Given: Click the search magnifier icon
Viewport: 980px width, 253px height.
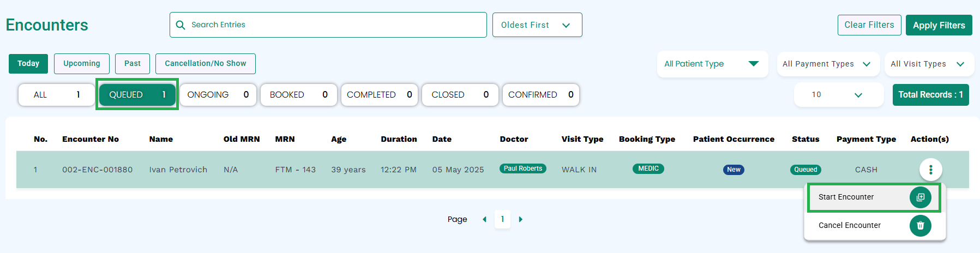Looking at the screenshot, I should tap(181, 25).
